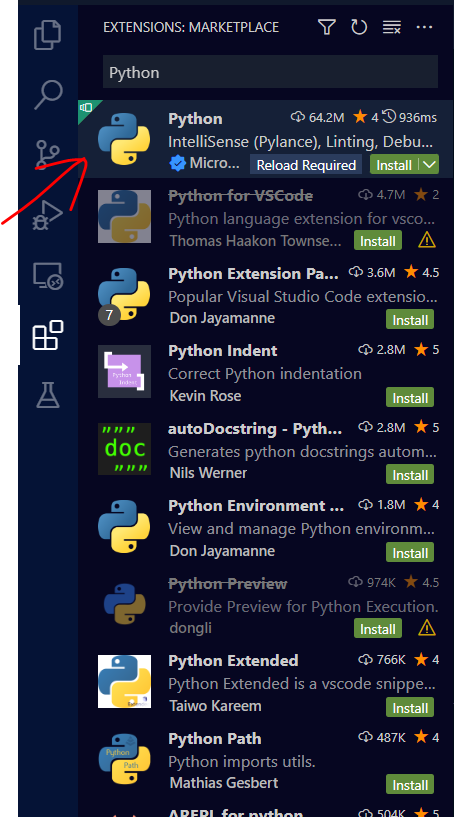This screenshot has width=454, height=817.
Task: Select the Extensions icon in the activity bar
Action: (48, 335)
